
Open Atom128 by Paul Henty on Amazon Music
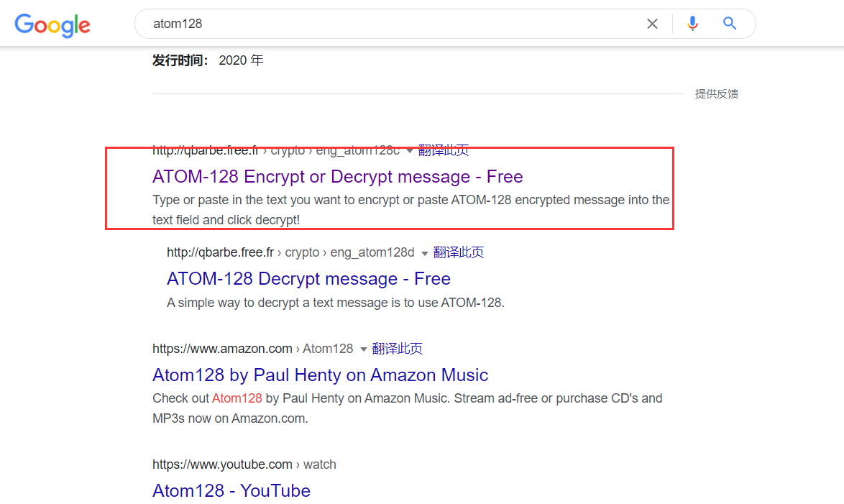(320, 375)
